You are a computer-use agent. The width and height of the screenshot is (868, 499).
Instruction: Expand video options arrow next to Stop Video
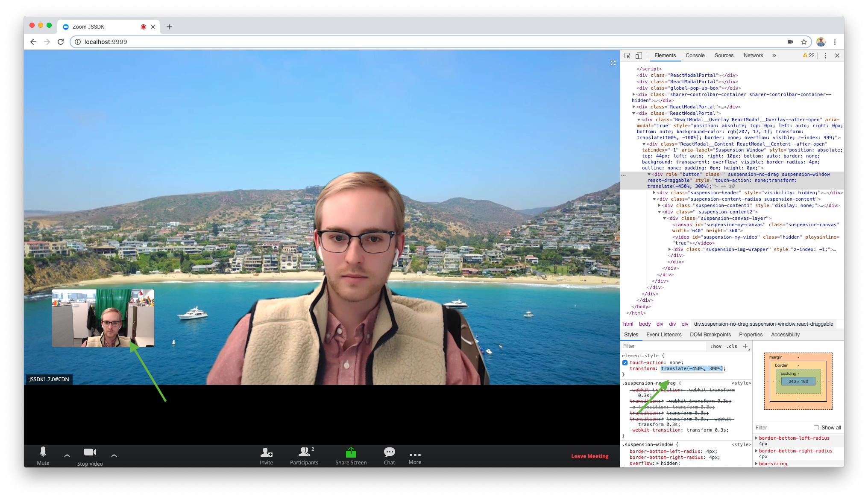click(114, 455)
